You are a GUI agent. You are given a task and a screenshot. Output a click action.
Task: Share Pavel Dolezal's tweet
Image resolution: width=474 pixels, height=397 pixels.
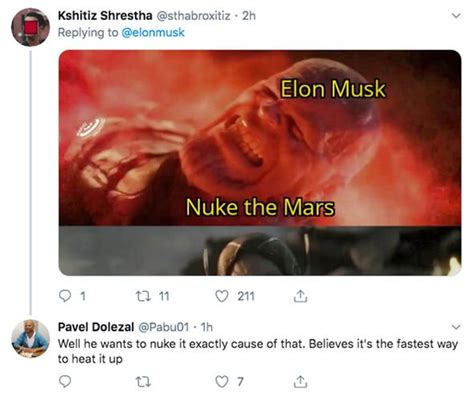300,381
